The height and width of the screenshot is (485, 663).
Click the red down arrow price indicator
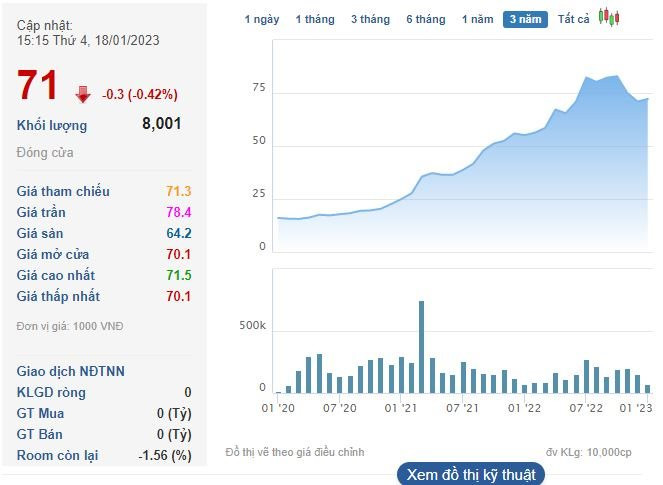tap(83, 94)
